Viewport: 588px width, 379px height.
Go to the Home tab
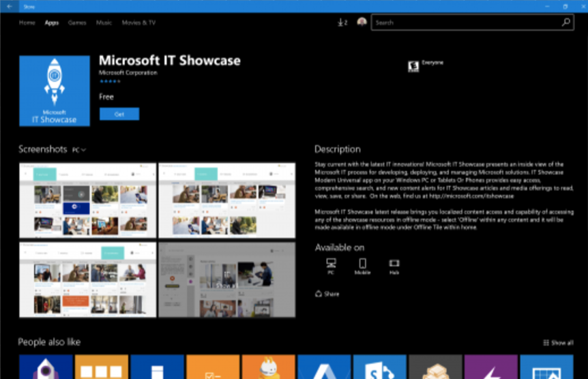pyautogui.click(x=27, y=22)
